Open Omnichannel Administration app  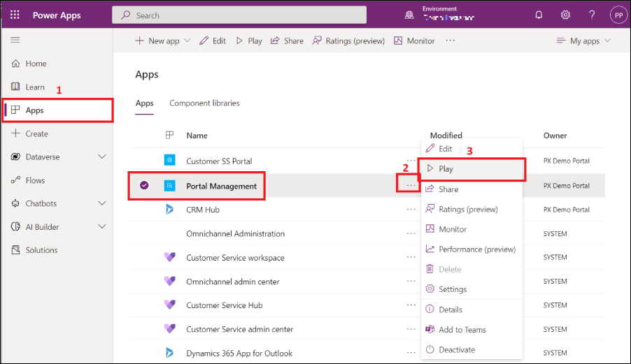236,234
